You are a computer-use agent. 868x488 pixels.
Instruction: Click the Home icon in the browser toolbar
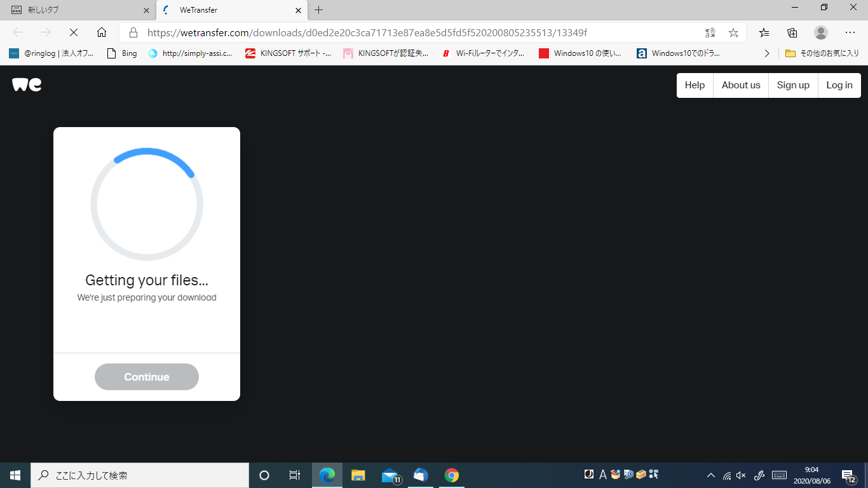pyautogui.click(x=102, y=32)
